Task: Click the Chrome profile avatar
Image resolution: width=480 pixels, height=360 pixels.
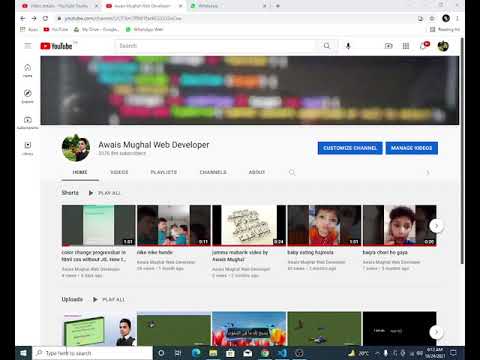Action: [x=446, y=18]
